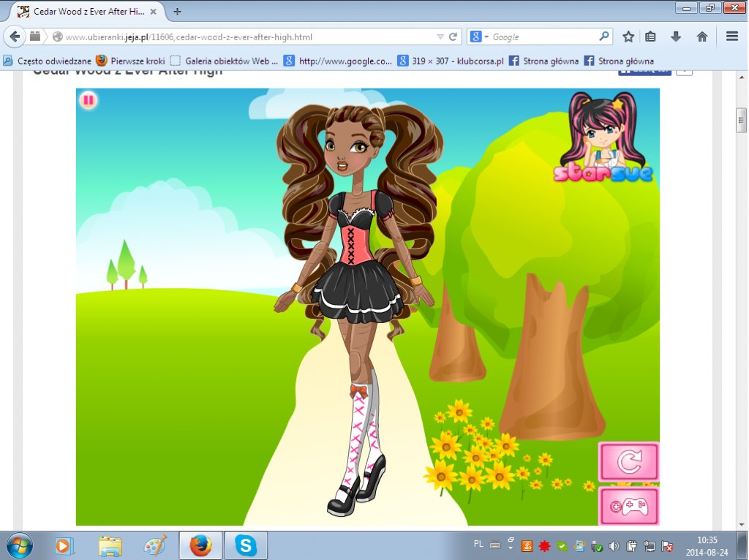
Task: Open the downloads arrow icon
Action: coord(676,37)
